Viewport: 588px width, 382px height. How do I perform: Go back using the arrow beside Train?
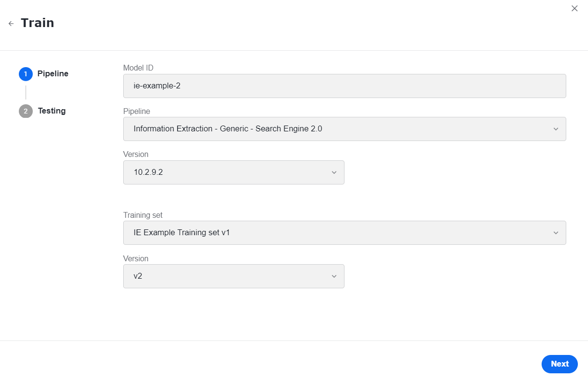pyautogui.click(x=11, y=24)
